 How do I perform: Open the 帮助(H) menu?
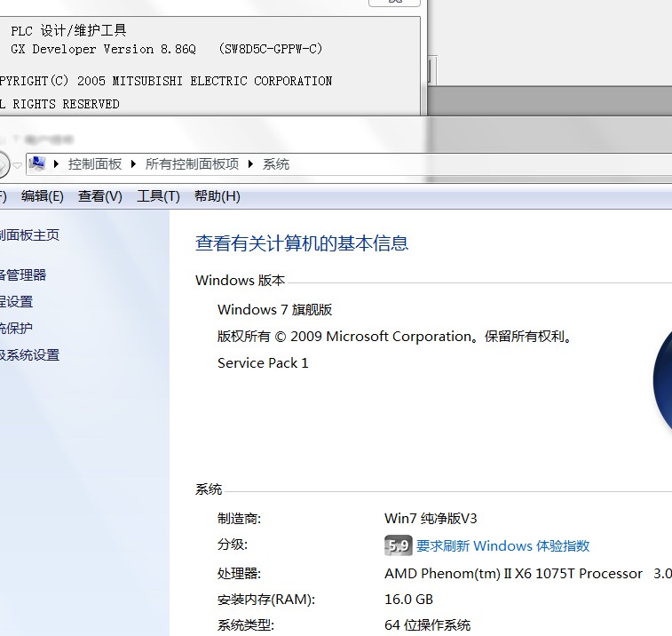217,196
